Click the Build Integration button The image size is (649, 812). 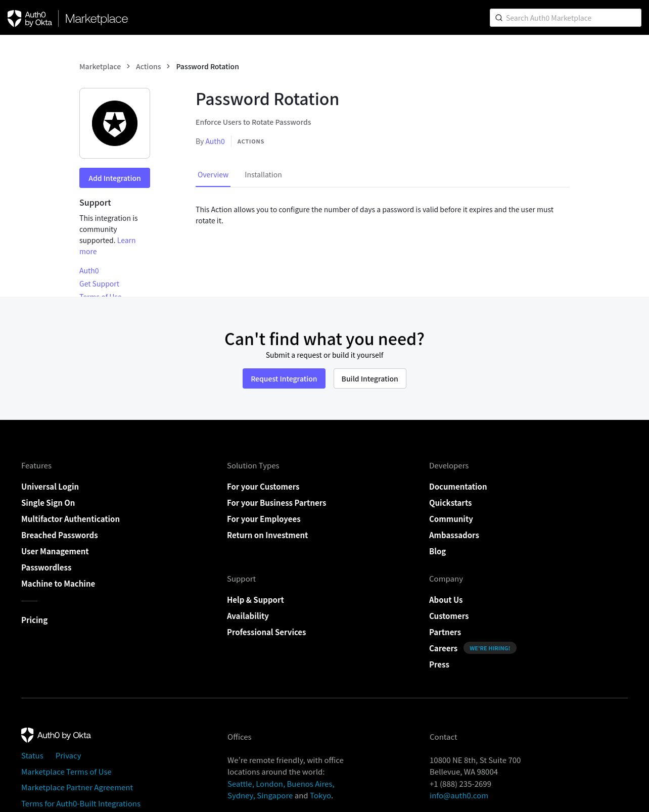(x=370, y=378)
